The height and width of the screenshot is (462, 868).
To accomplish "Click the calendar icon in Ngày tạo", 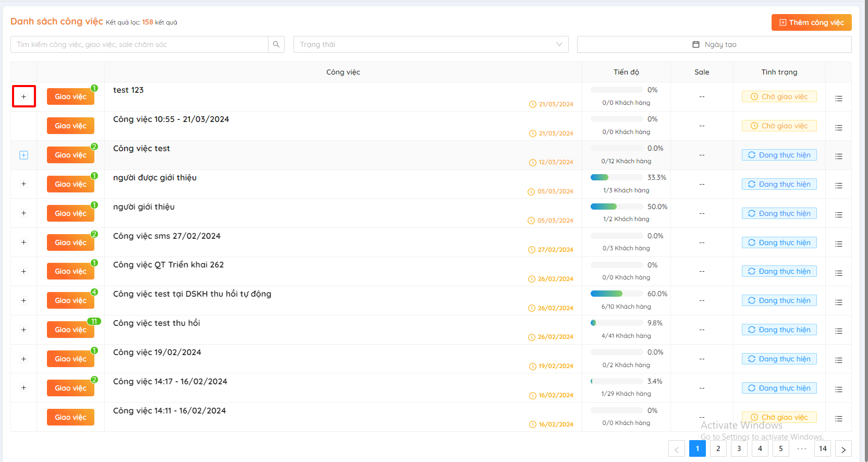I will (x=695, y=44).
